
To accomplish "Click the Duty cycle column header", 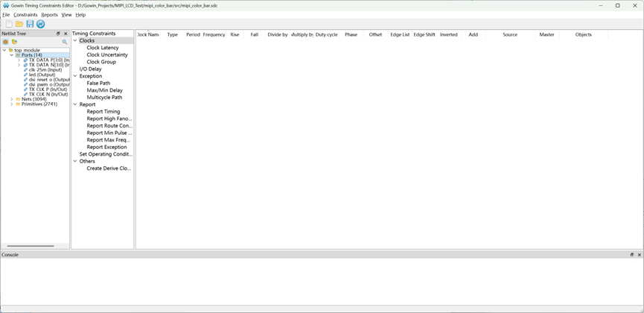I will pyautogui.click(x=327, y=34).
